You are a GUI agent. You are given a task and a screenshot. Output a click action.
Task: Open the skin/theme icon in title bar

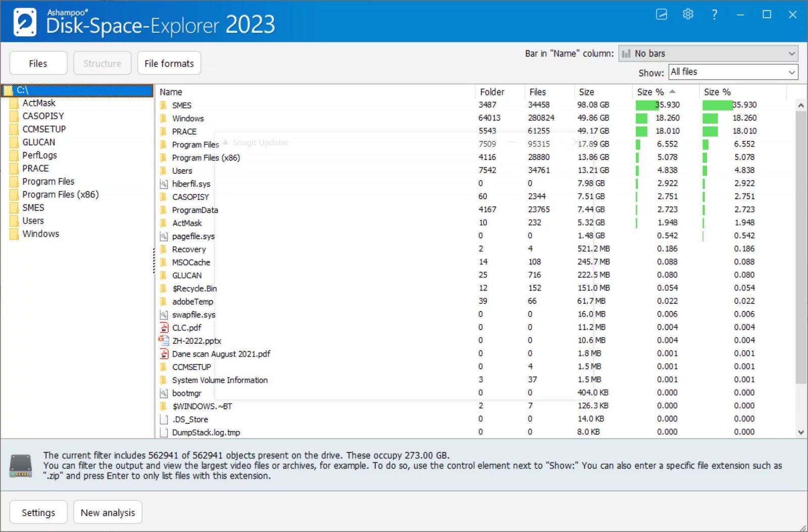click(x=662, y=14)
